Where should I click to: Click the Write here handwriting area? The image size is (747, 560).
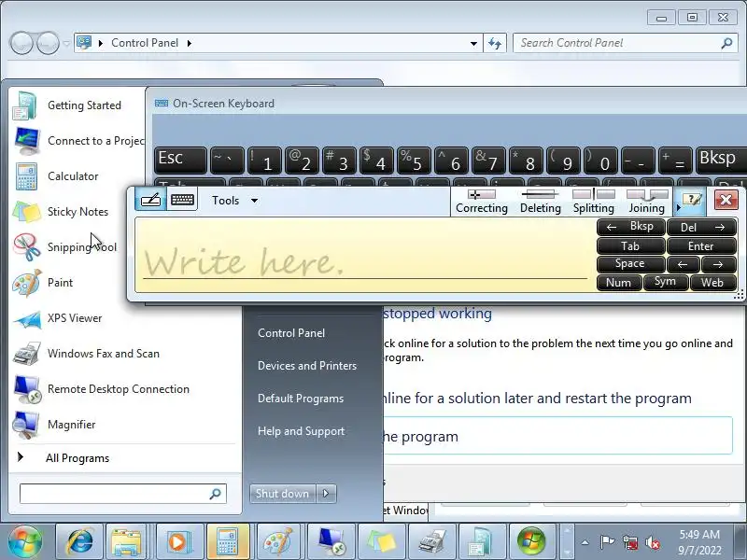(x=364, y=255)
